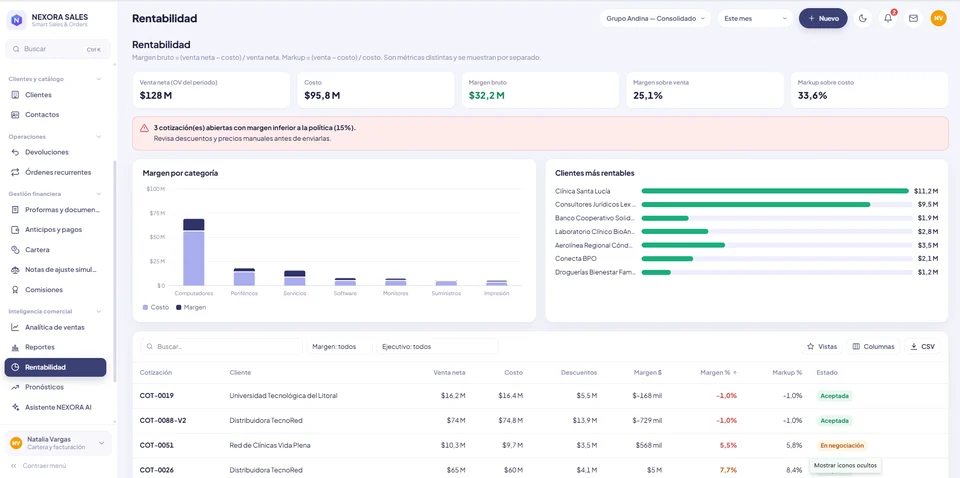Toggle Costo legend series in chart
The image size is (960, 478).
click(156, 307)
